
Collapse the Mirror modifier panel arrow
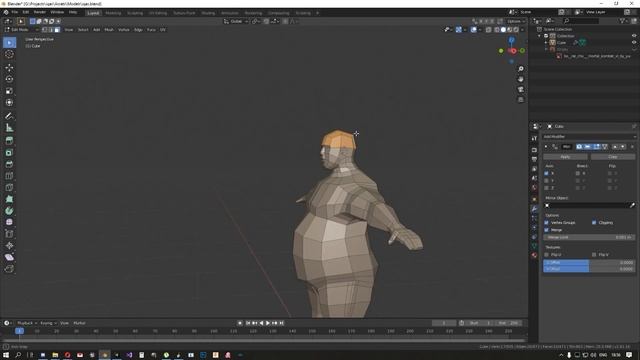tap(546, 147)
